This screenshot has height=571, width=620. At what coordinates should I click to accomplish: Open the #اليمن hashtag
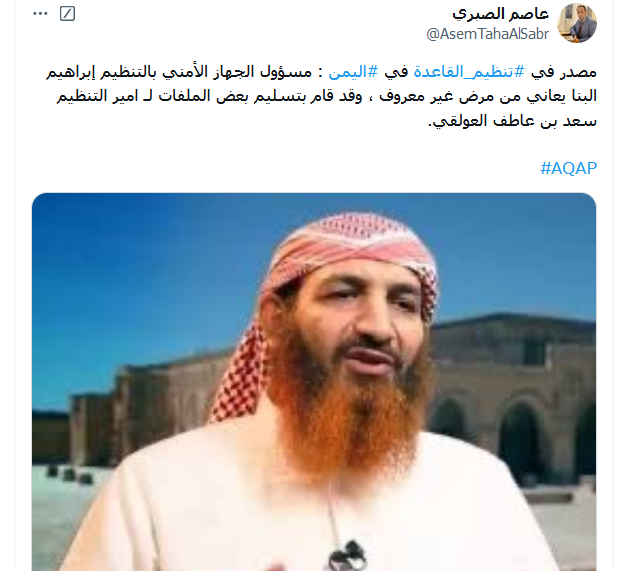point(353,72)
